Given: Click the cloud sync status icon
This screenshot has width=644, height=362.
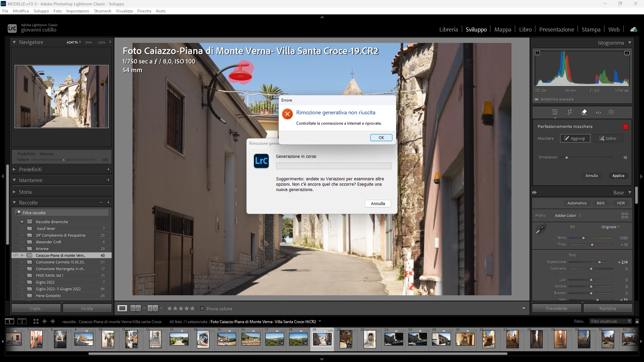Looking at the screenshot, I should [x=634, y=29].
